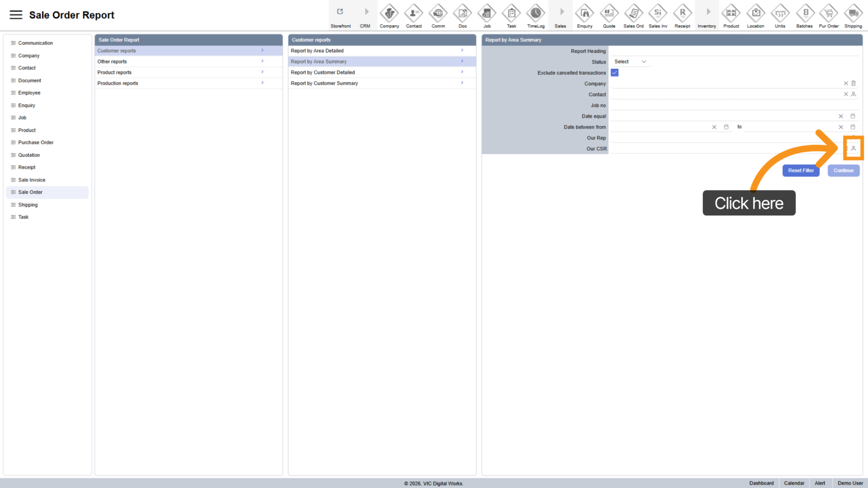This screenshot has height=488, width=868.
Task: Open the hamburger menu icon
Action: [16, 15]
